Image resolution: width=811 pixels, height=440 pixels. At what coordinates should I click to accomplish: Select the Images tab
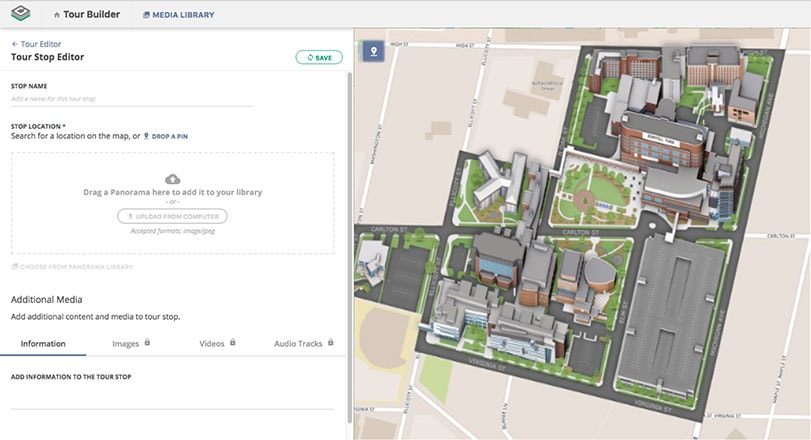(126, 344)
